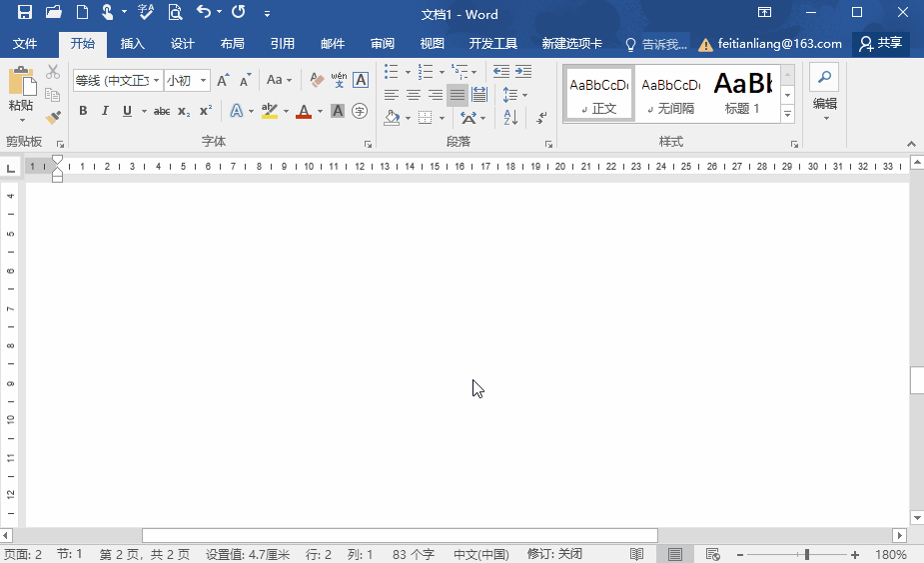Screen dimensions: 924x563
Task: Click the Increase Indent icon
Action: coord(523,71)
